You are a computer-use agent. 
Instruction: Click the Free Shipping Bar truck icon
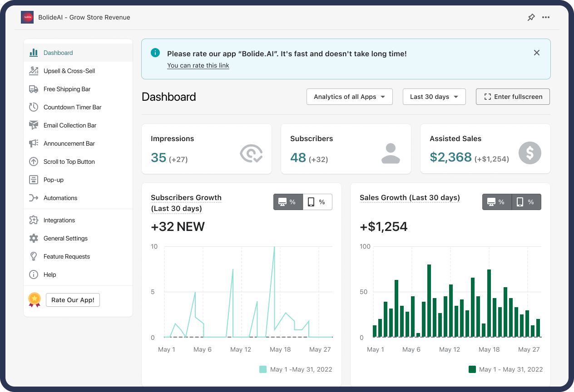tap(34, 89)
